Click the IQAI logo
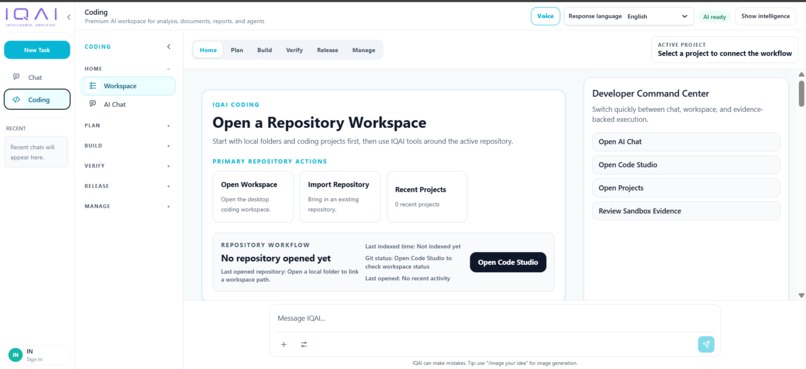The image size is (806, 369). (31, 16)
